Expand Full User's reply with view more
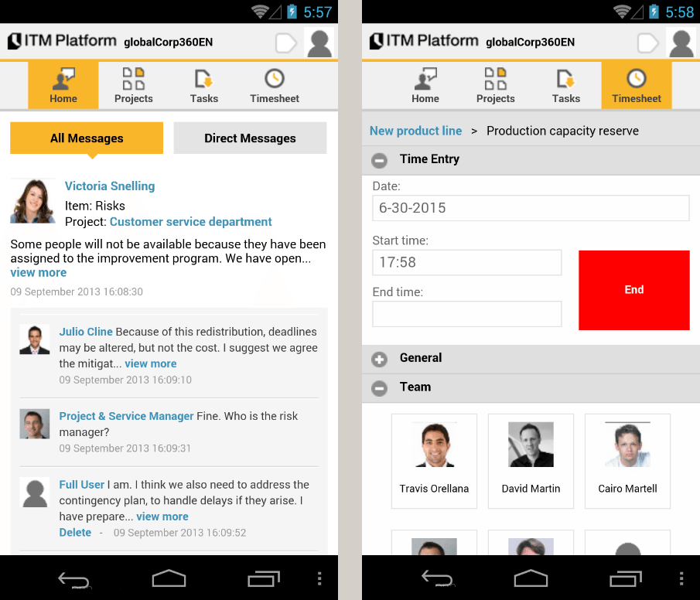The height and width of the screenshot is (600, 700). tap(162, 516)
